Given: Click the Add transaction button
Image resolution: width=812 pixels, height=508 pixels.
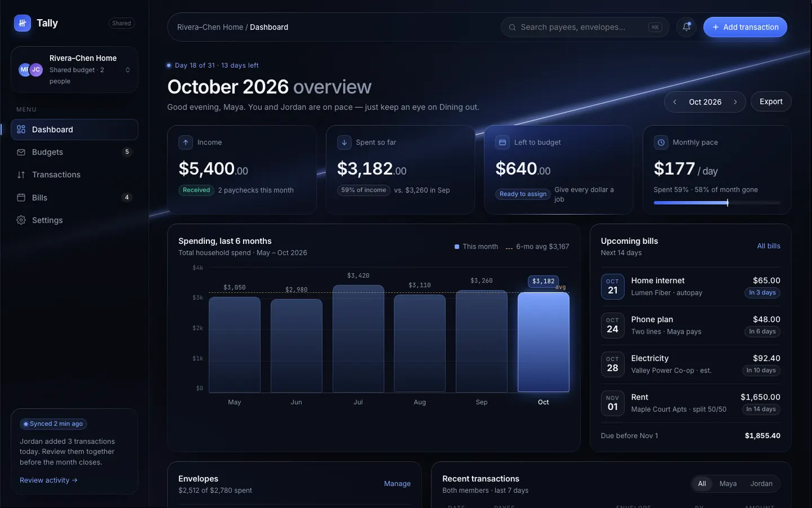Looking at the screenshot, I should coord(745,27).
